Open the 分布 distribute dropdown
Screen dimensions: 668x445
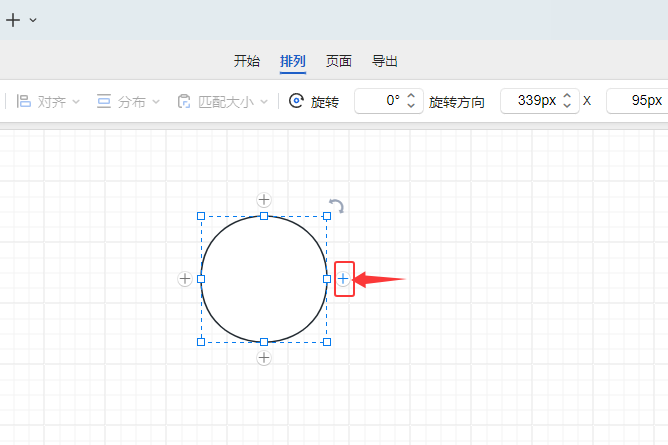click(128, 101)
